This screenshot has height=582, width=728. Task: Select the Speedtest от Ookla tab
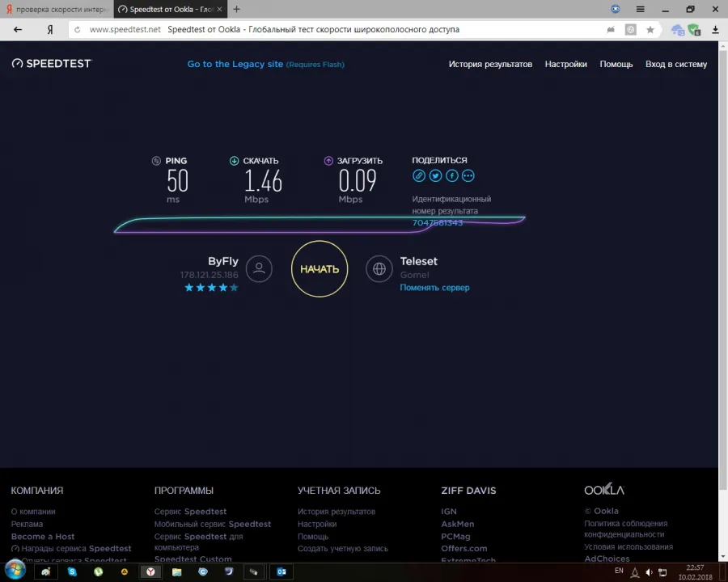[171, 9]
